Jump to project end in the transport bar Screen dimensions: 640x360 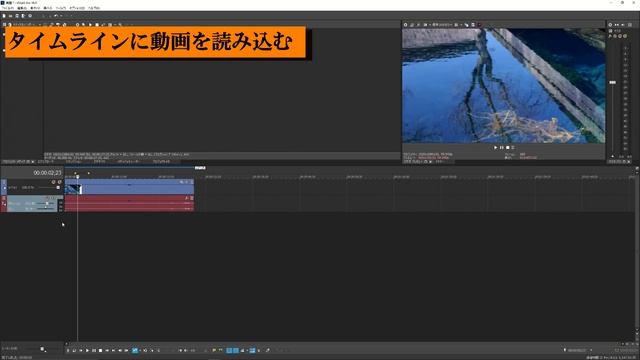tap(113, 351)
